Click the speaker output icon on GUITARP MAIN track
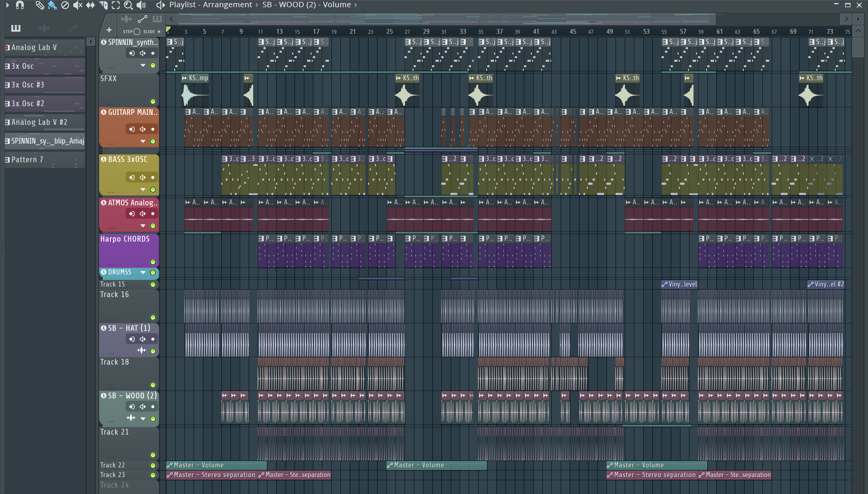The height and width of the screenshot is (494, 868). click(143, 129)
